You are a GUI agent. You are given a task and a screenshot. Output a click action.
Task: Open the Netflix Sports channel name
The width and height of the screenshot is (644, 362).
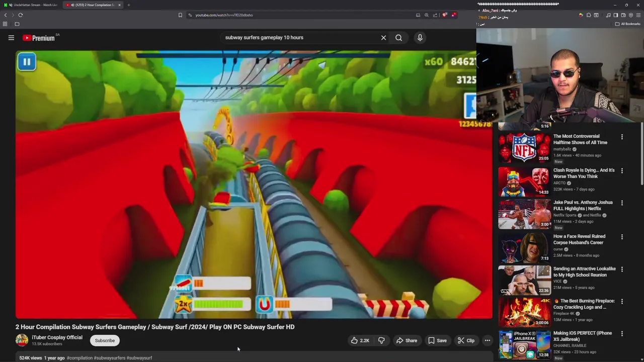pos(566,215)
